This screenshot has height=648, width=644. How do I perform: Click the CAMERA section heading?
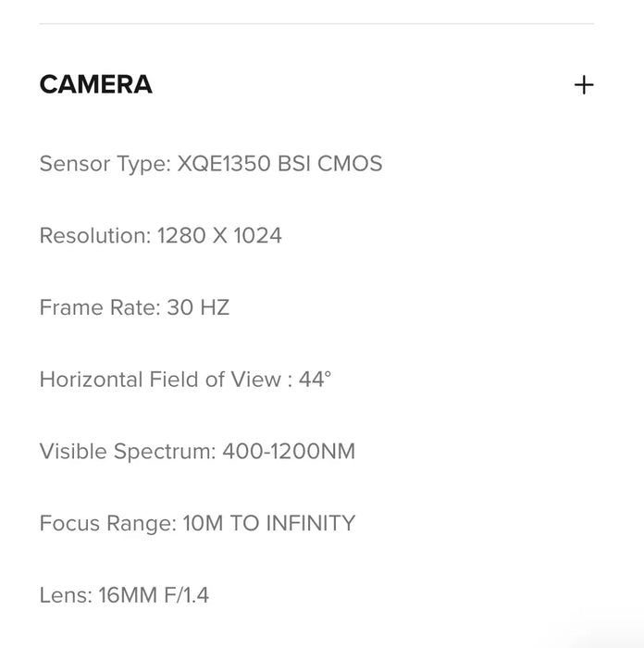pos(95,85)
